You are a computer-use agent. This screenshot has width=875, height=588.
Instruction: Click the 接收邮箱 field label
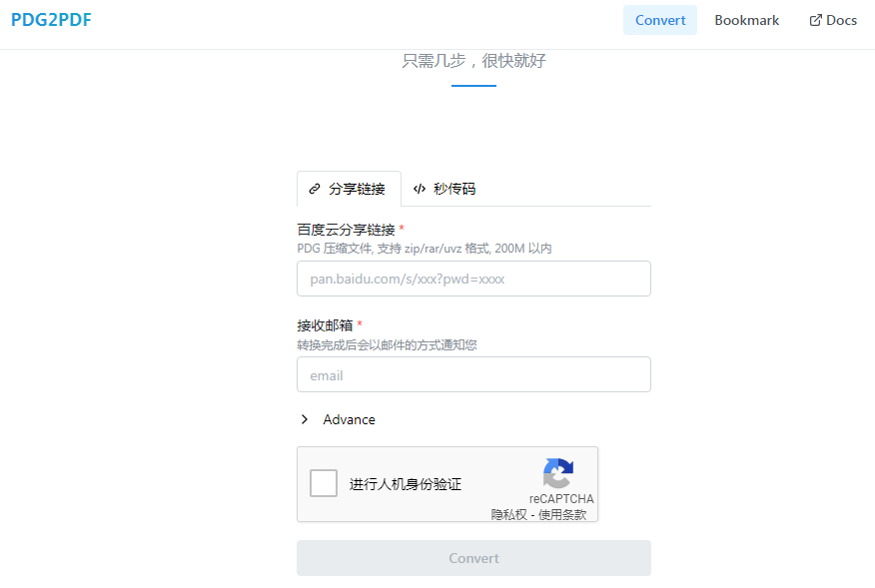[x=325, y=325]
